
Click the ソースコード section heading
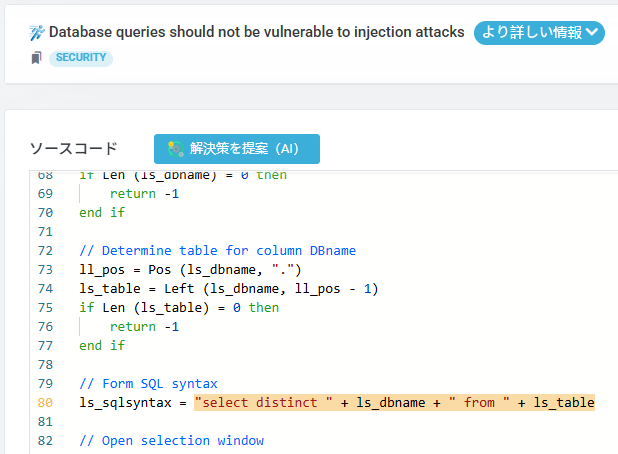[74, 149]
